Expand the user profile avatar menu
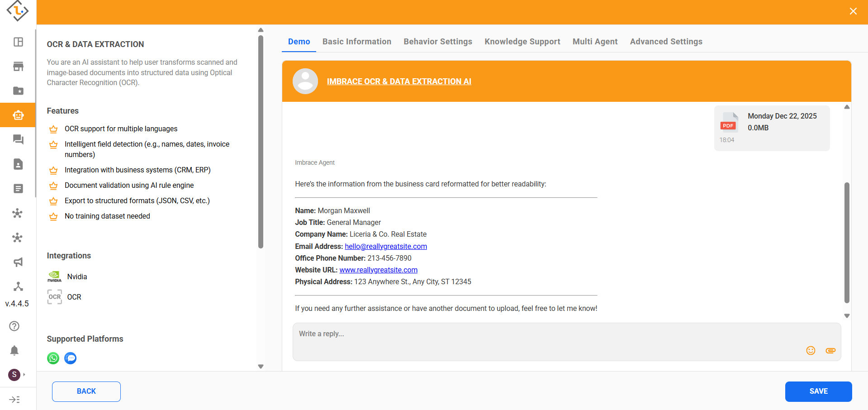 [15, 375]
